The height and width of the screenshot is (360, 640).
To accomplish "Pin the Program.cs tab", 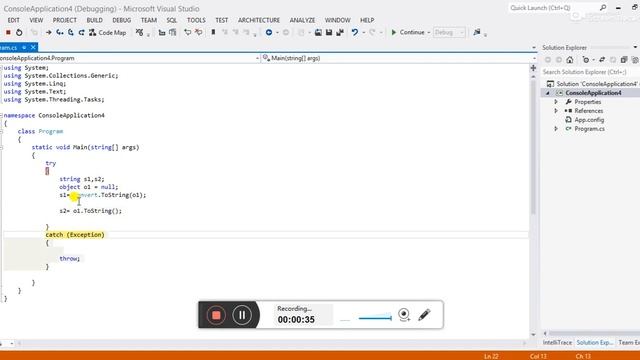I will [x=24, y=48].
